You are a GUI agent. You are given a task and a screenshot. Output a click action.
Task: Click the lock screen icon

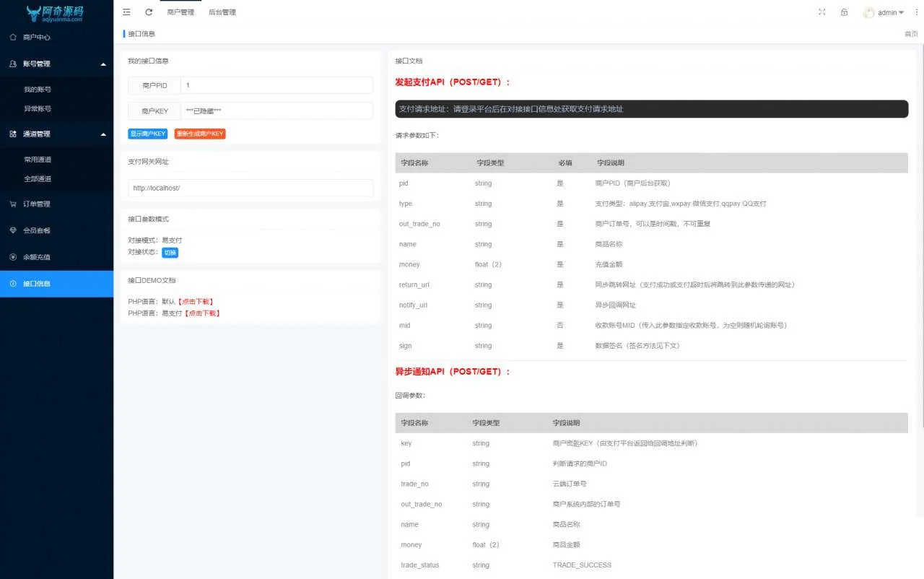pos(844,12)
